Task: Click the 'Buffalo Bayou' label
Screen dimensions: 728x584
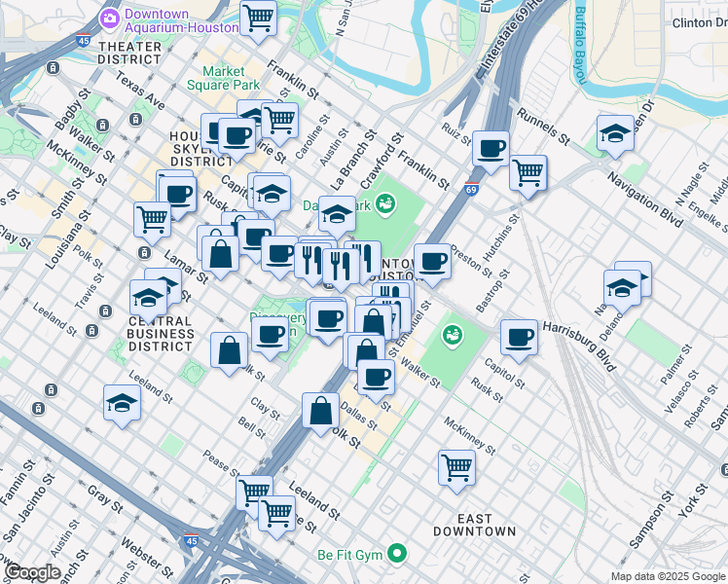Action: pos(580,46)
